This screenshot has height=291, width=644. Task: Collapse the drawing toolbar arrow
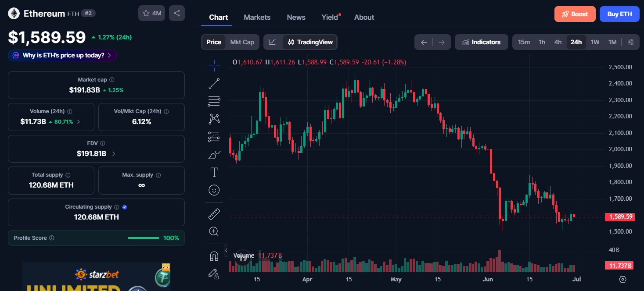click(x=226, y=250)
